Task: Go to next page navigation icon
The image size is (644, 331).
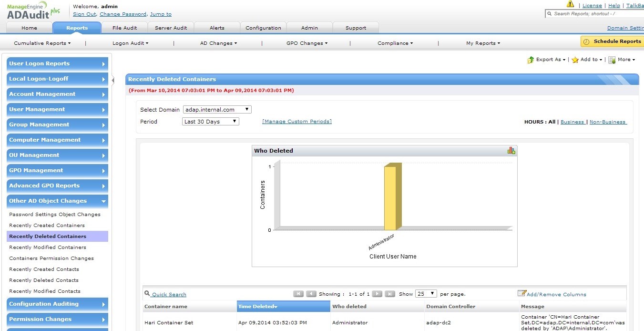Action: 377,294
